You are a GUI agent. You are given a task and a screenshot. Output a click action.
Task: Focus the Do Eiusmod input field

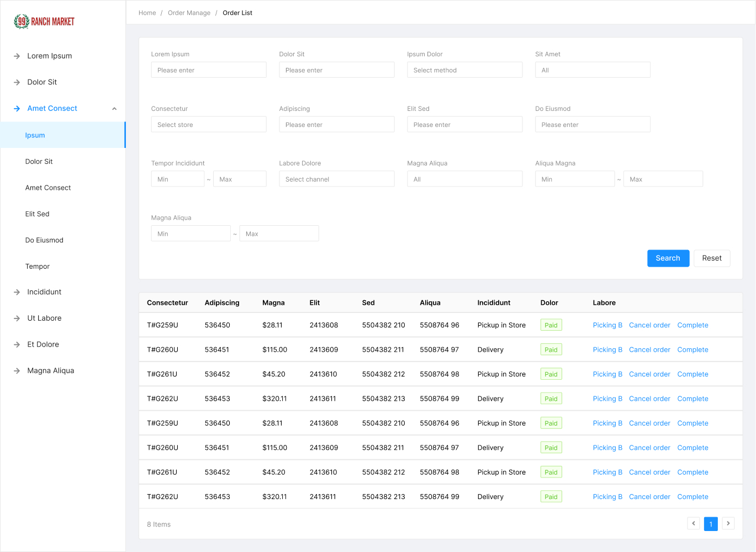593,125
